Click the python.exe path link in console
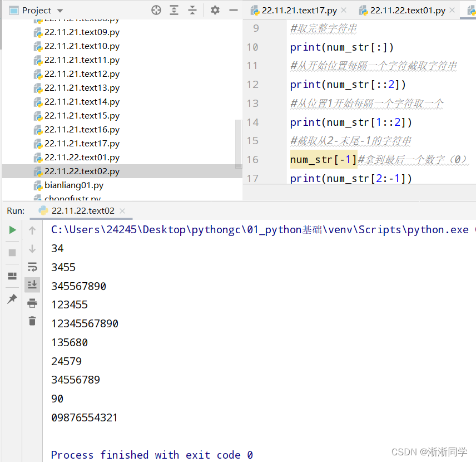 [260, 230]
